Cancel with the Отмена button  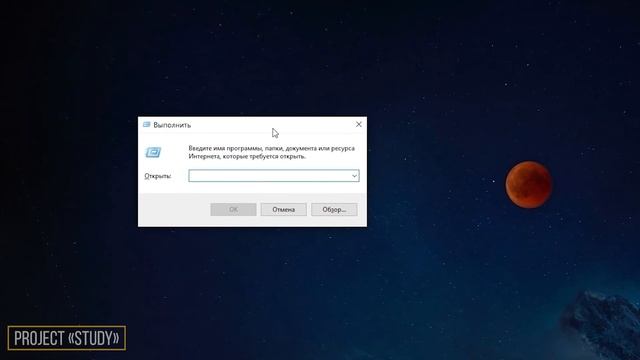(x=283, y=209)
